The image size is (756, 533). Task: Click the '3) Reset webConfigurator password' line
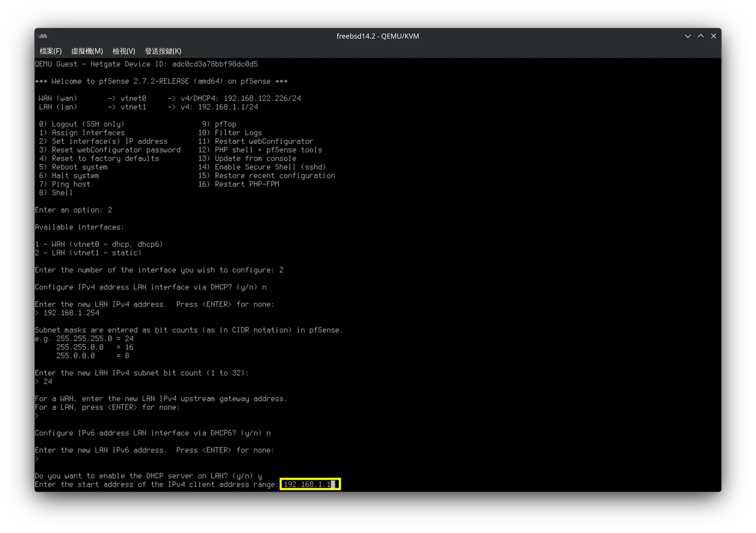[110, 150]
